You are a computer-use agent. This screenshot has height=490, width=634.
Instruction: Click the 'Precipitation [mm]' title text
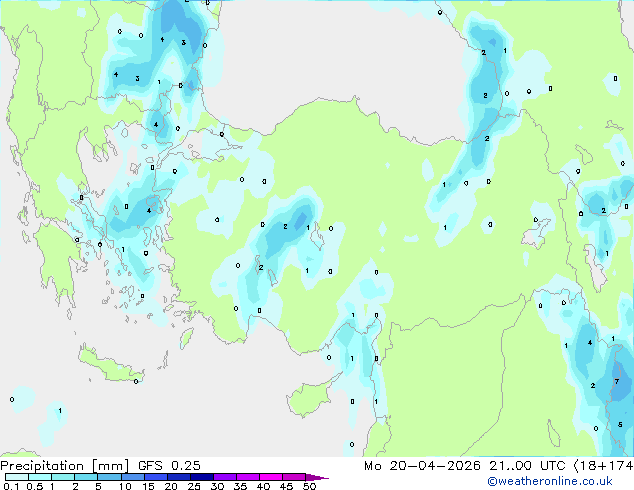click(65, 466)
